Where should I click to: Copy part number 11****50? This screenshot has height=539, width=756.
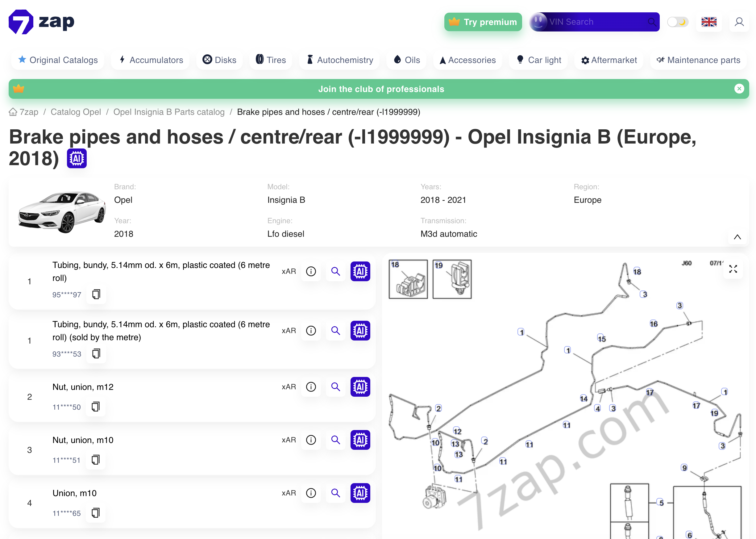(95, 407)
